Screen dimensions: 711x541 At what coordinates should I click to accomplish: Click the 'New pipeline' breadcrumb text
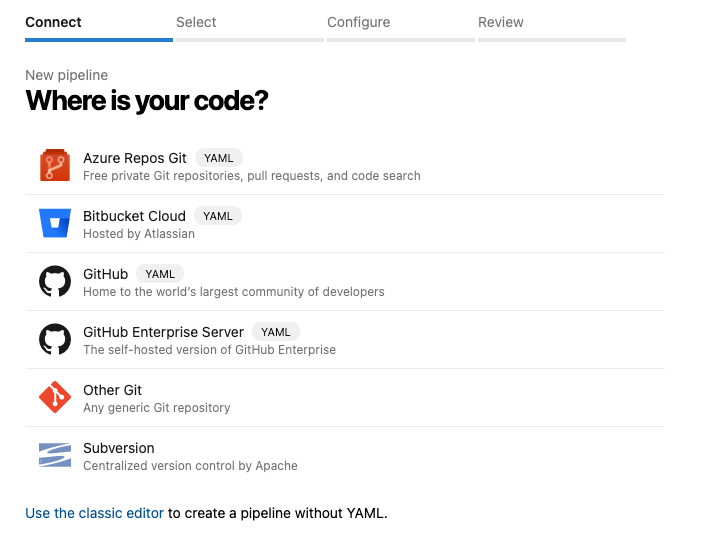coord(67,75)
